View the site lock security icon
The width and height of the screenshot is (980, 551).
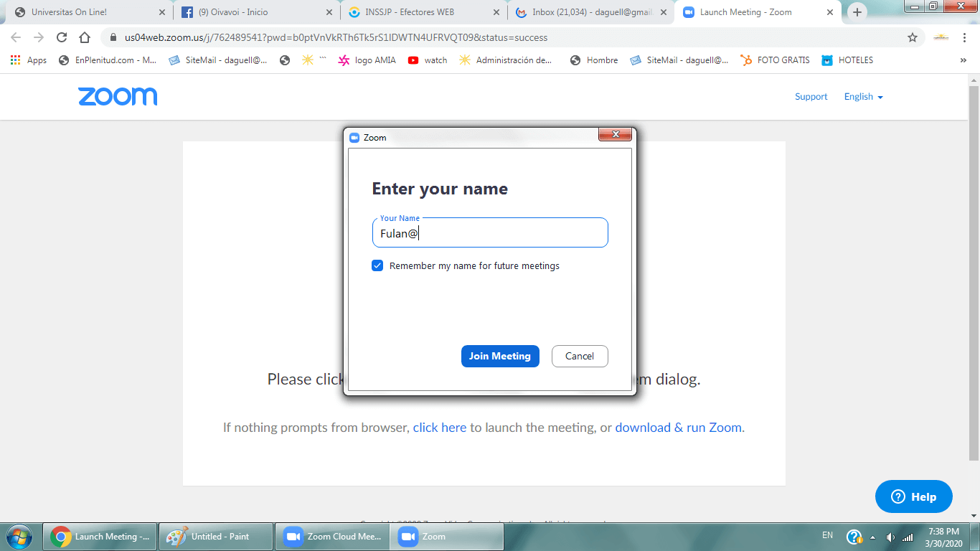[113, 37]
